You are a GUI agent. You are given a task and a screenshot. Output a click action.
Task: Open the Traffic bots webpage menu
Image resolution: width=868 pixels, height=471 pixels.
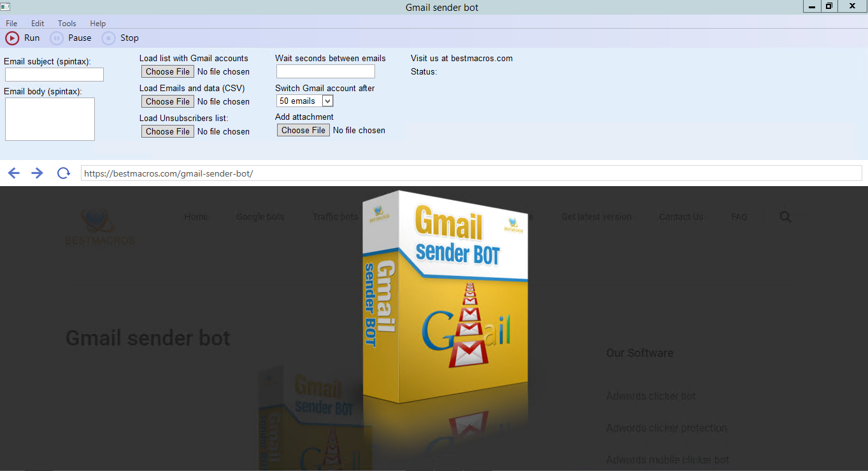pos(336,217)
